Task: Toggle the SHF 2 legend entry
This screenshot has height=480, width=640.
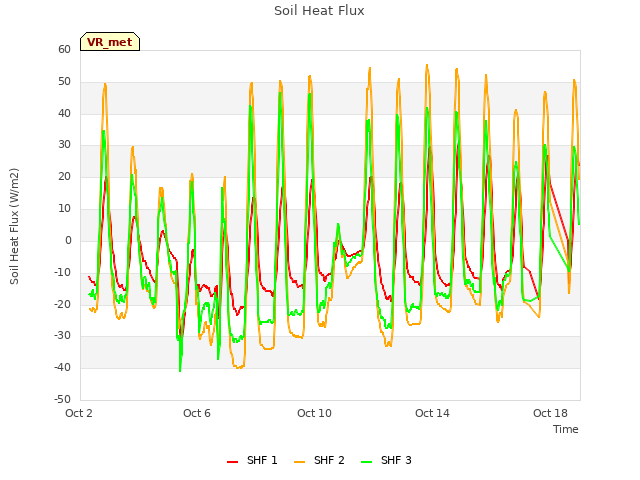Action: click(319, 460)
